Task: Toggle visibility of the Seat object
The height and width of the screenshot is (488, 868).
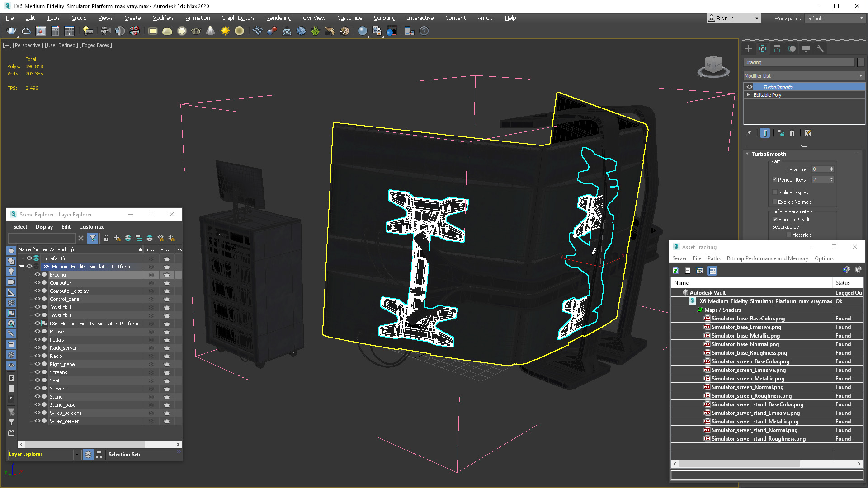Action: [x=38, y=380]
